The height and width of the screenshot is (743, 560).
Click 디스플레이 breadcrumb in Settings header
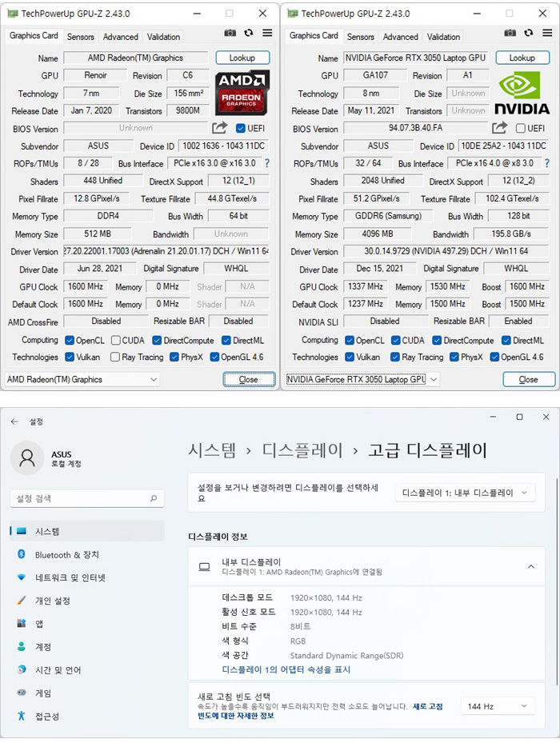coord(302,449)
